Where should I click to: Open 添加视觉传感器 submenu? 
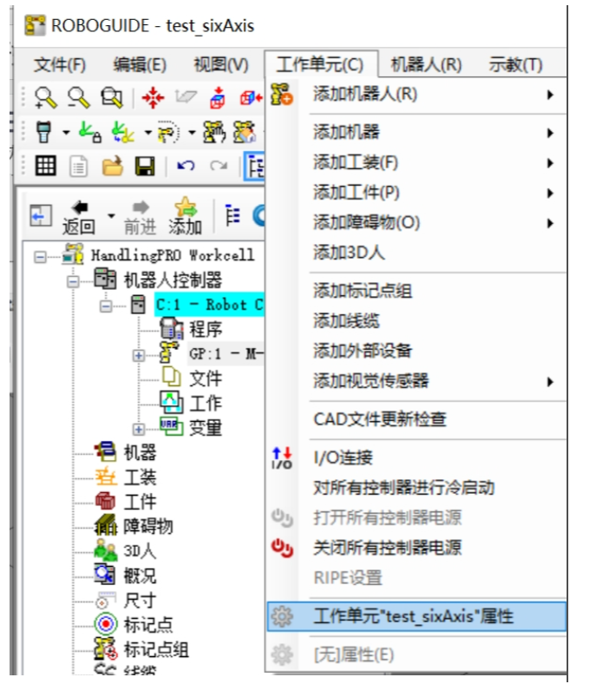tap(416, 381)
